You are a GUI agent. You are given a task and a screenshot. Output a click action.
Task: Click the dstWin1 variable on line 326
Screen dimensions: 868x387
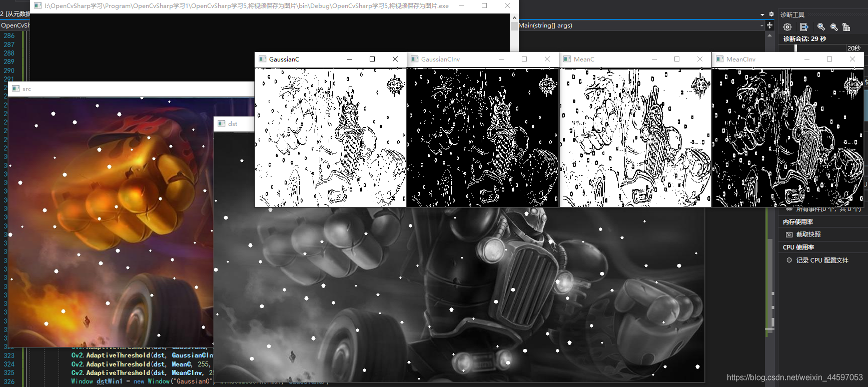tap(110, 381)
